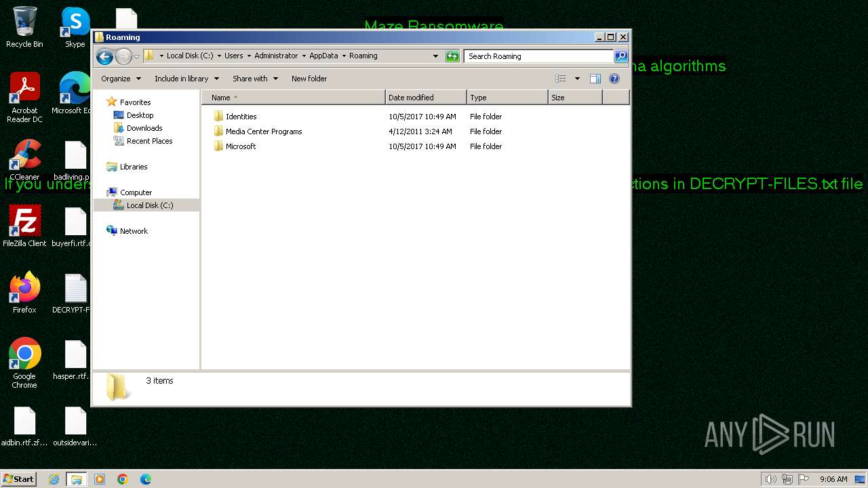
Task: Expand the dropdown arrow after AppData breadcrumb
Action: click(344, 56)
